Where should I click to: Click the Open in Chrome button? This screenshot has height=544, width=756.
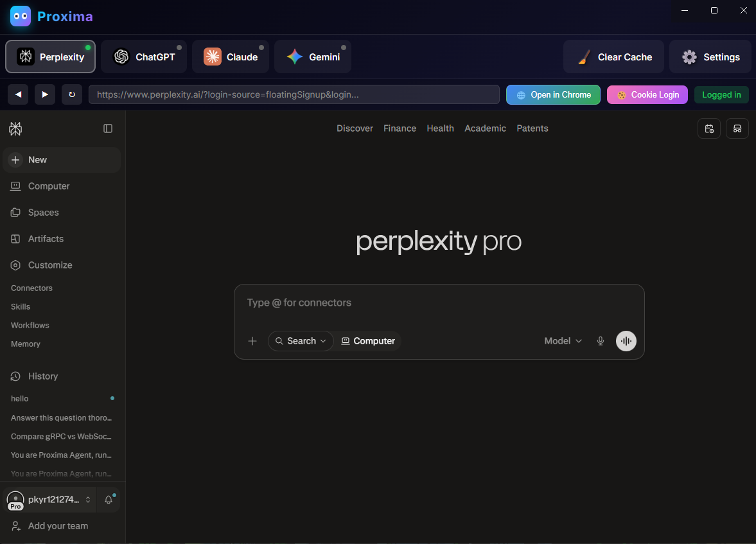pos(553,94)
